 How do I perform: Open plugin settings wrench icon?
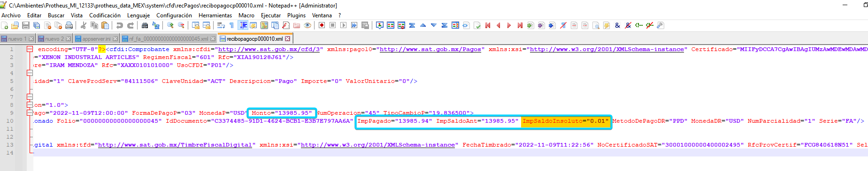[660, 25]
